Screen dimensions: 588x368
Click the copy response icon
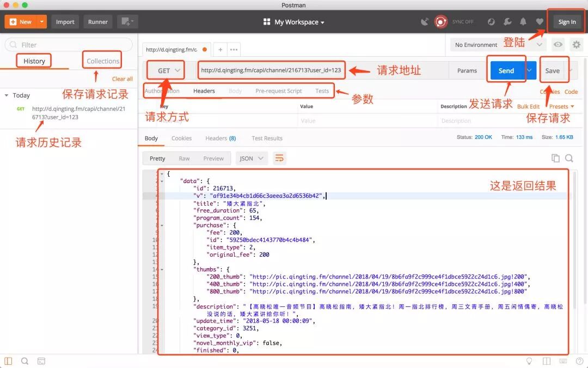click(x=555, y=158)
